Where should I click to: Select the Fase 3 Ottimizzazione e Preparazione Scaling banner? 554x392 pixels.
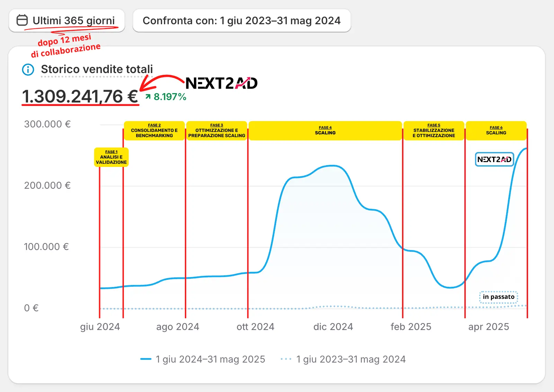pyautogui.click(x=216, y=131)
